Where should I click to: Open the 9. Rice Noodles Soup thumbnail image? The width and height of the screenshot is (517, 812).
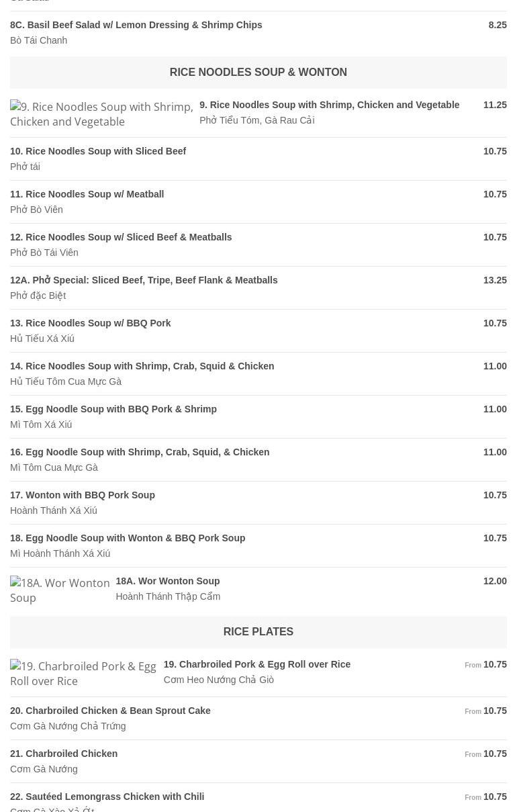[101, 114]
